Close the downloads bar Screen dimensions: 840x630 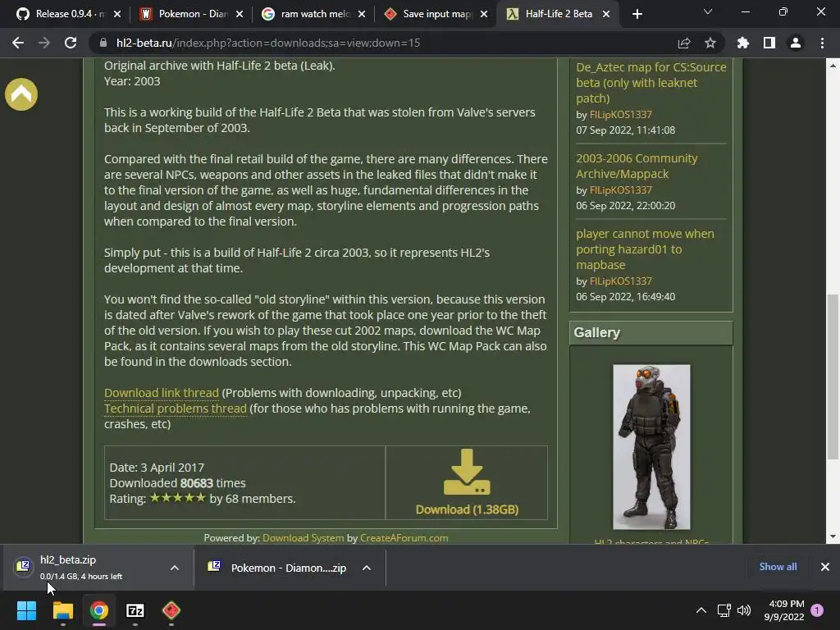[825, 567]
